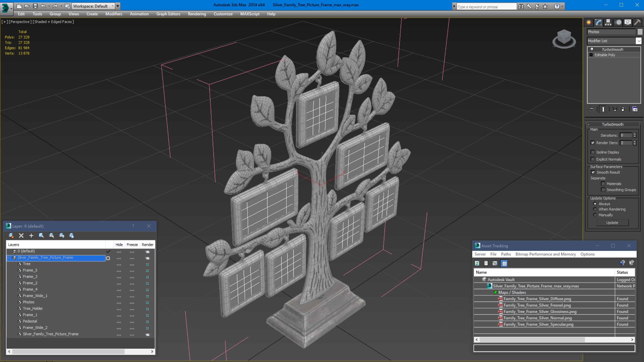Open the Modify command panel tab
The height and width of the screenshot is (362, 644).
pos(598,23)
